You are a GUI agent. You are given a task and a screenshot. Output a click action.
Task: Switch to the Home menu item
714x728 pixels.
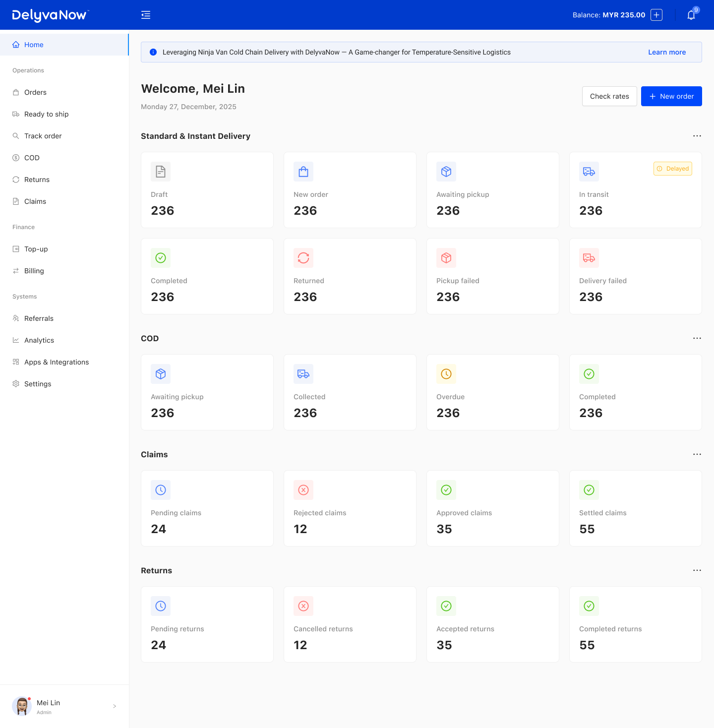[34, 45]
